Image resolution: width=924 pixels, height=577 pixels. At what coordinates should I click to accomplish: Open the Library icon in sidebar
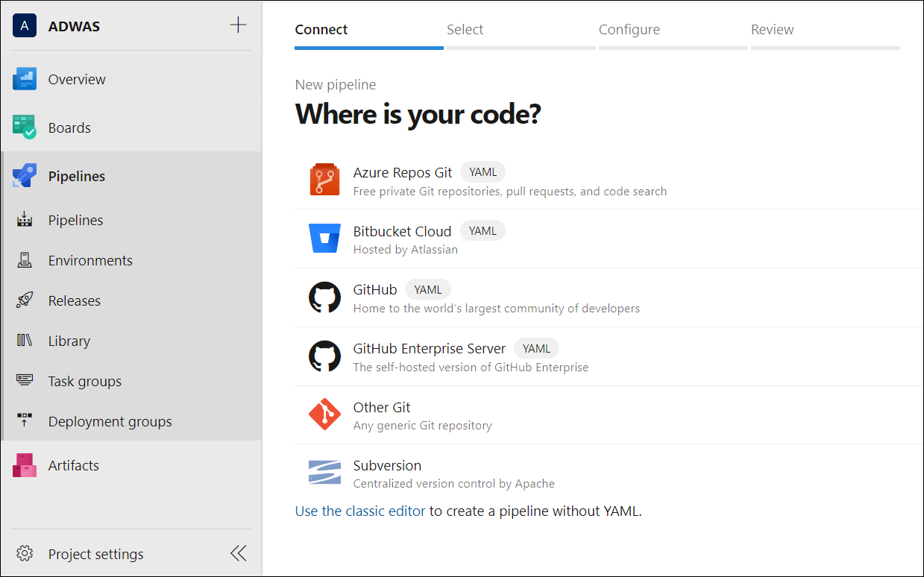25,341
